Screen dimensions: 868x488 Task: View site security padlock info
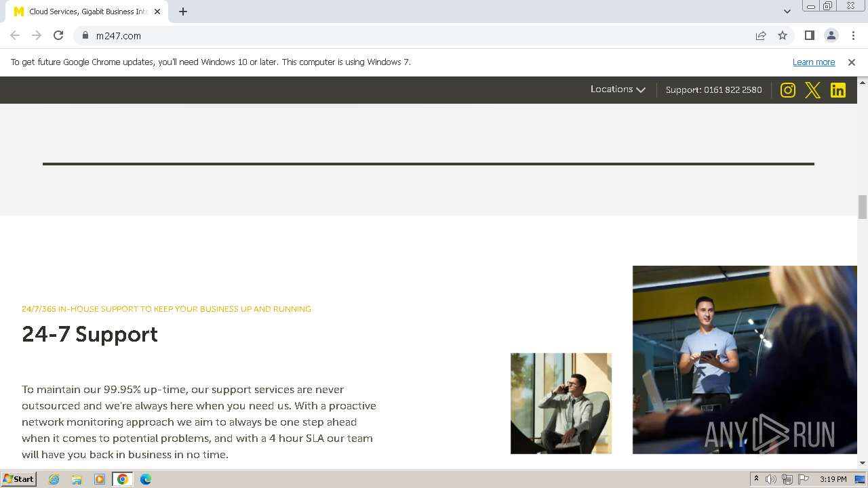click(85, 35)
